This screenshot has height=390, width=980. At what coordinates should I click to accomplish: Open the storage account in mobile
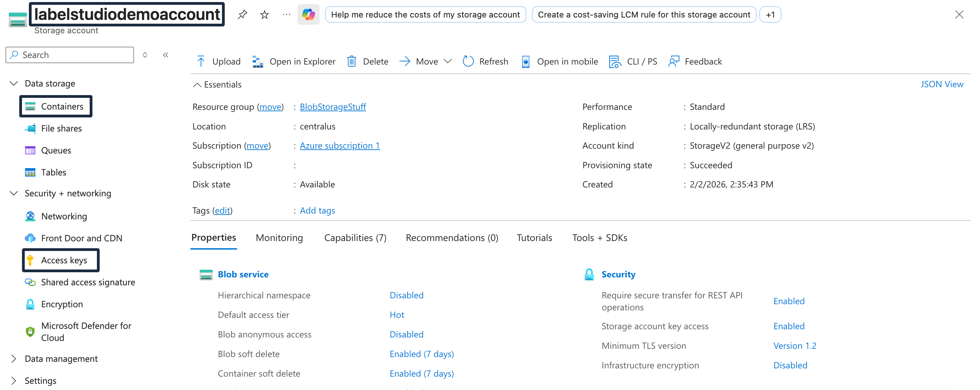[x=559, y=61]
